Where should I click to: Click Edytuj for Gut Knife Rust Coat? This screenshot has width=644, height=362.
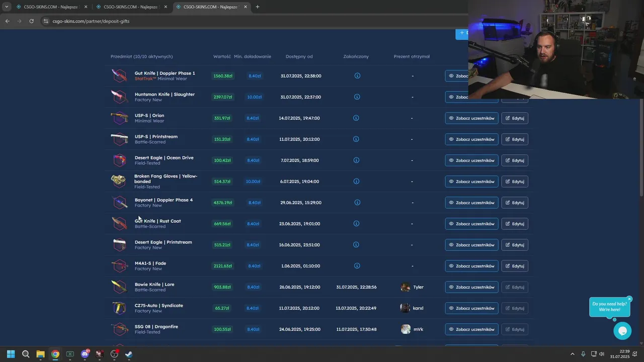coord(515,224)
